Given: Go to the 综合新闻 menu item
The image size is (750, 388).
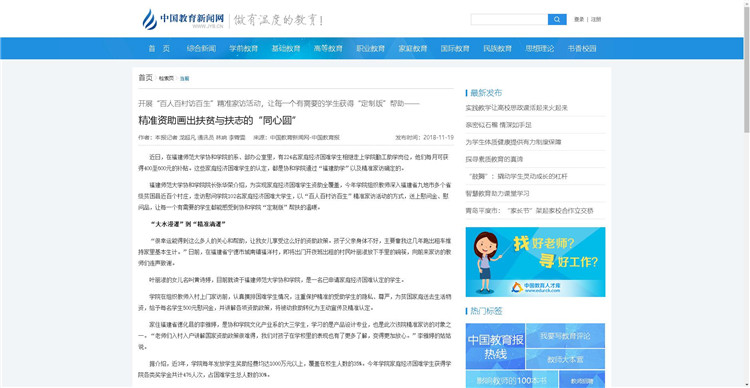Looking at the screenshot, I should (201, 48).
